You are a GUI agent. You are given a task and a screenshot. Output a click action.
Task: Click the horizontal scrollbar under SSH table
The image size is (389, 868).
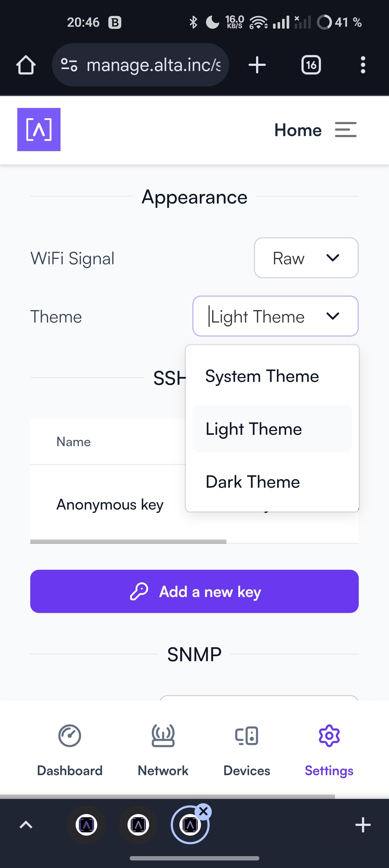click(128, 541)
